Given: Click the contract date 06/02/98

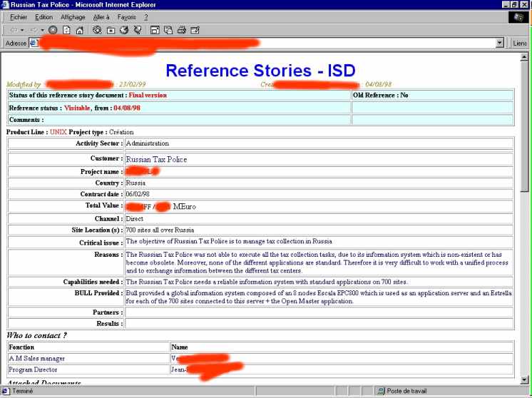Looking at the screenshot, I should 138,194.
